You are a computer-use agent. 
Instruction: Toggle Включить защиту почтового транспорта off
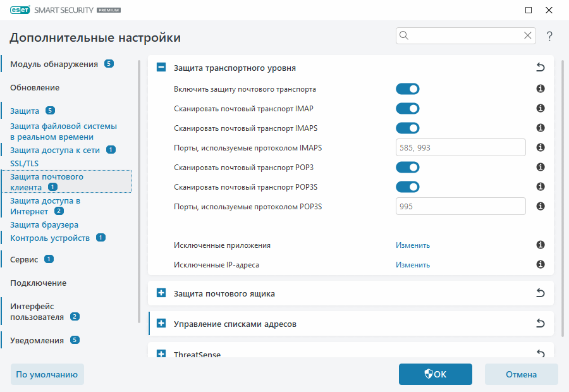coord(408,89)
